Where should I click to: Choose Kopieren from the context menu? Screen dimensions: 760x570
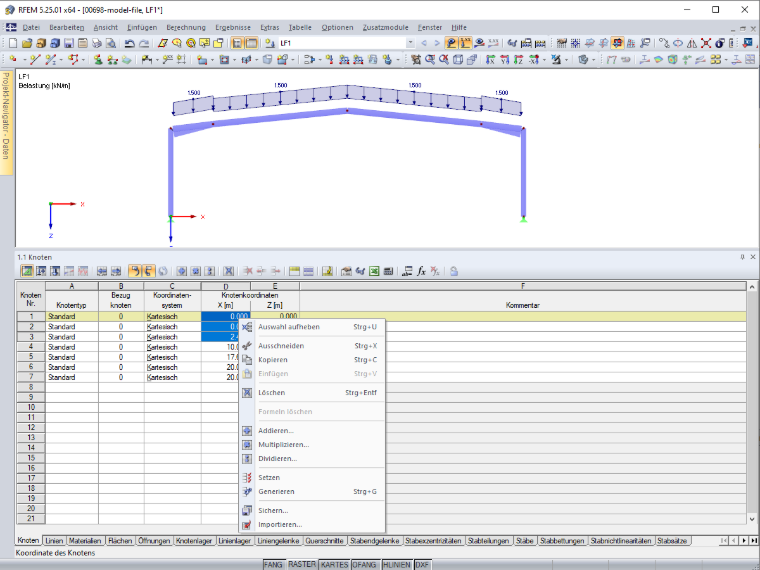click(x=273, y=360)
